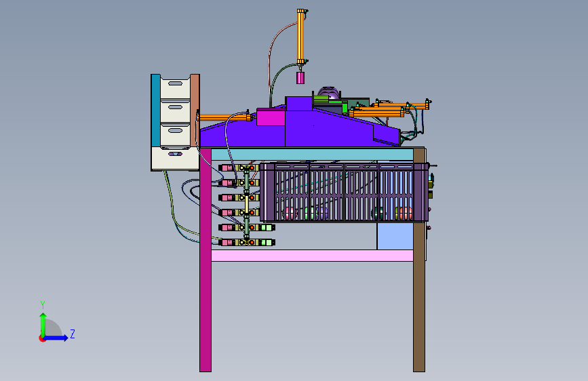Pick the brown side panel of the drawer cabinet
Viewport: 588px width, 381px height.
coord(195,111)
